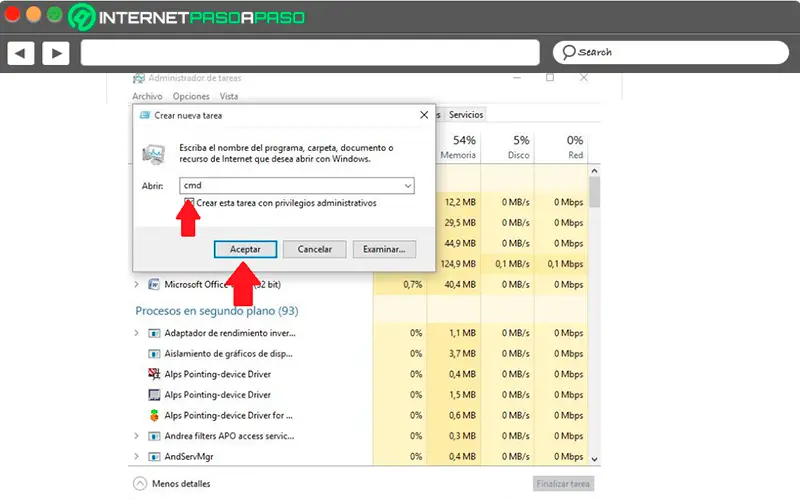Expand the Microsoft Office process row
The image size is (800, 500).
coord(136,284)
